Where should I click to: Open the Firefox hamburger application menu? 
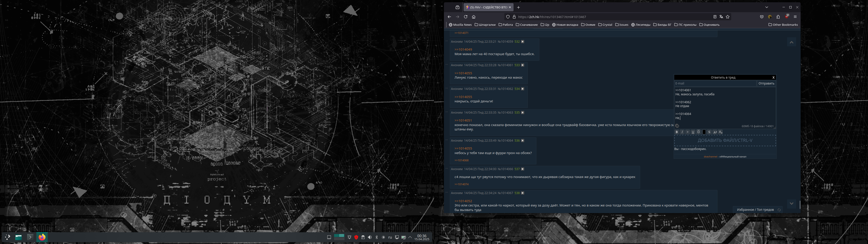[795, 17]
